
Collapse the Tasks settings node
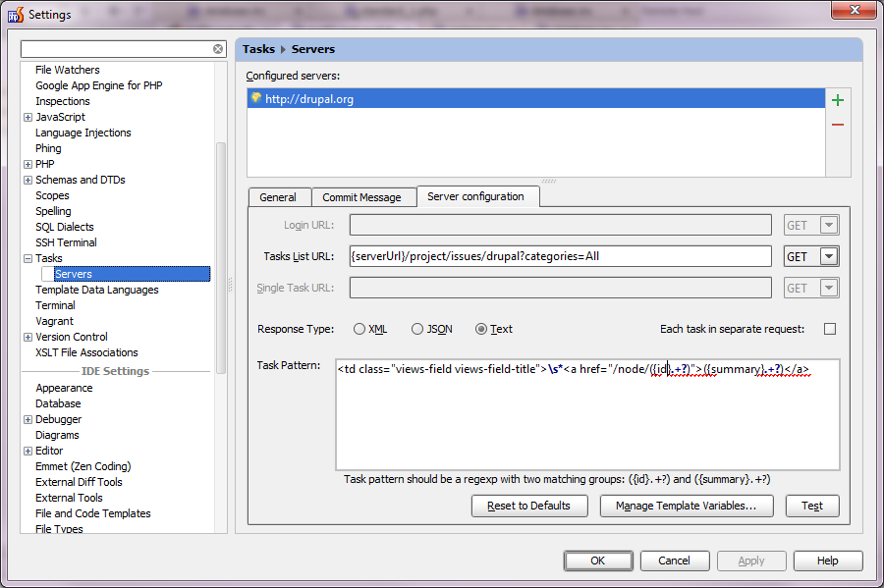(28, 258)
